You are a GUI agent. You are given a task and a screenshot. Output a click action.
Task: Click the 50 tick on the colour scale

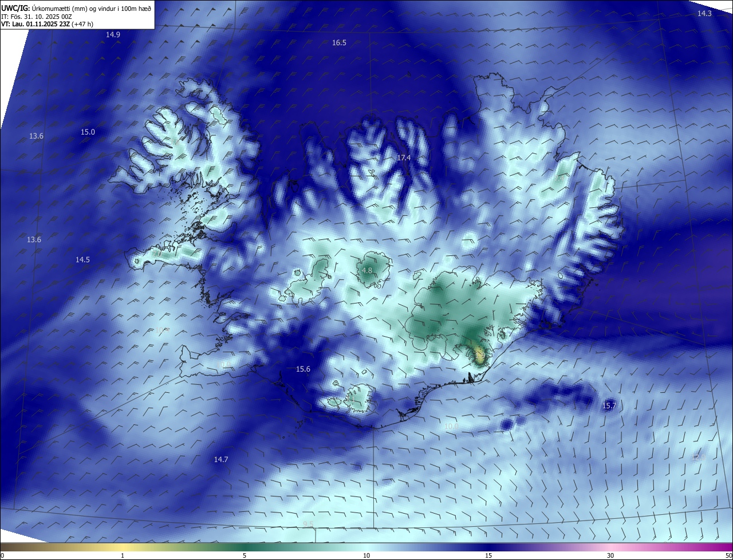(x=728, y=556)
